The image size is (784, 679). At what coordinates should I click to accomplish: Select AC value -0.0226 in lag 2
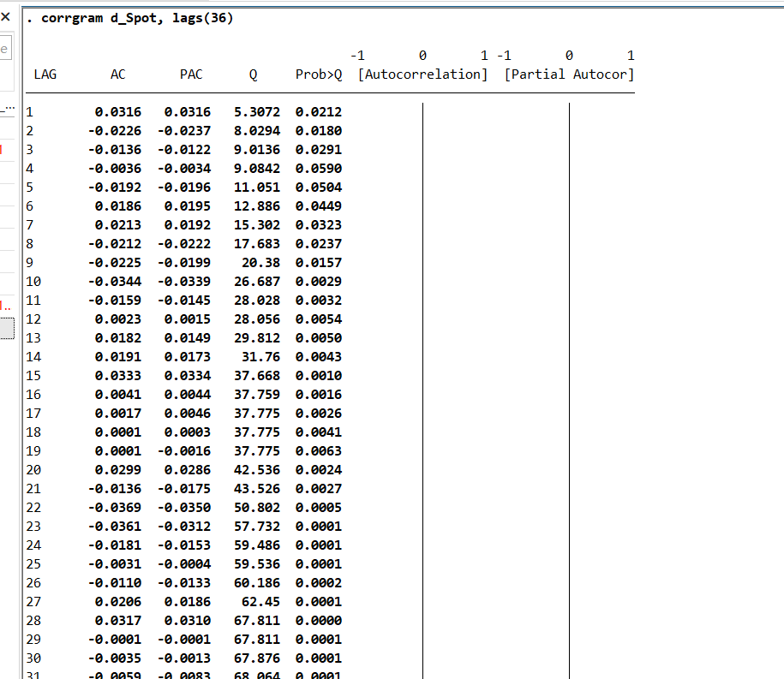[115, 131]
